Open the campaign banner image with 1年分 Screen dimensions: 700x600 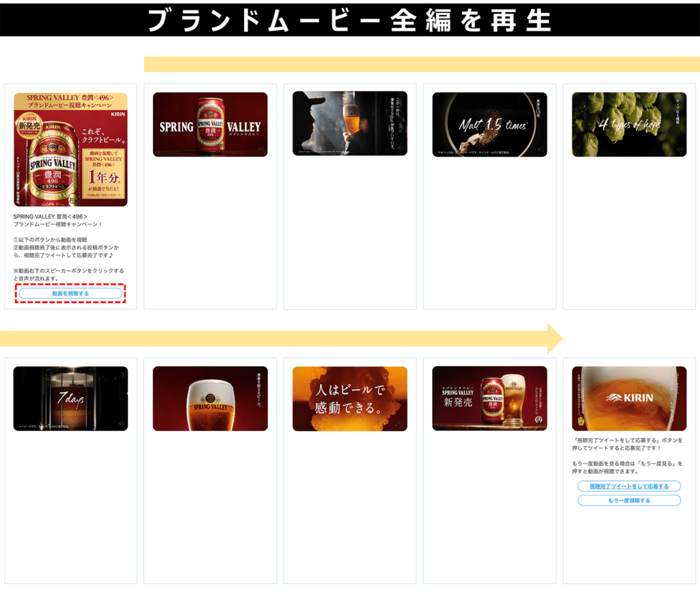pos(70,149)
